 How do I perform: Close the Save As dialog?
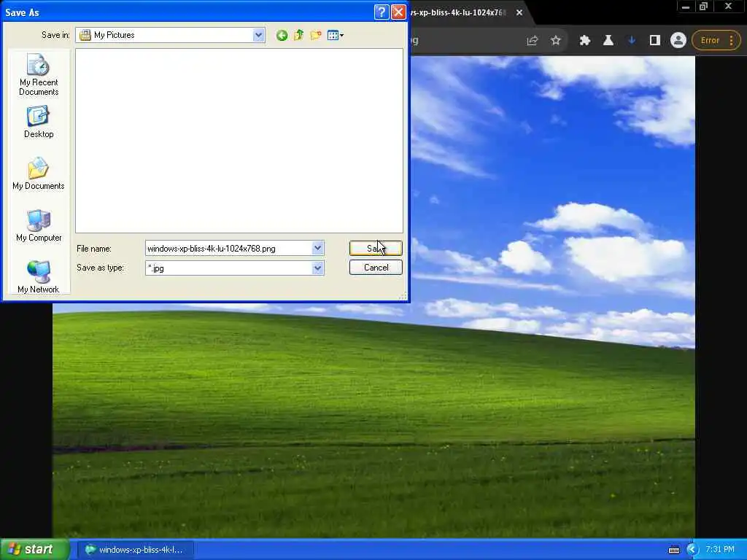pos(398,12)
